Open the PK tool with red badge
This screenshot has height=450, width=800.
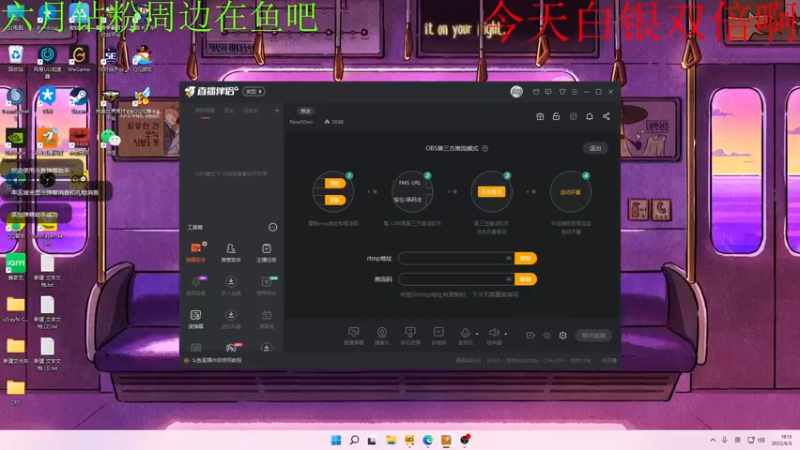(x=232, y=348)
